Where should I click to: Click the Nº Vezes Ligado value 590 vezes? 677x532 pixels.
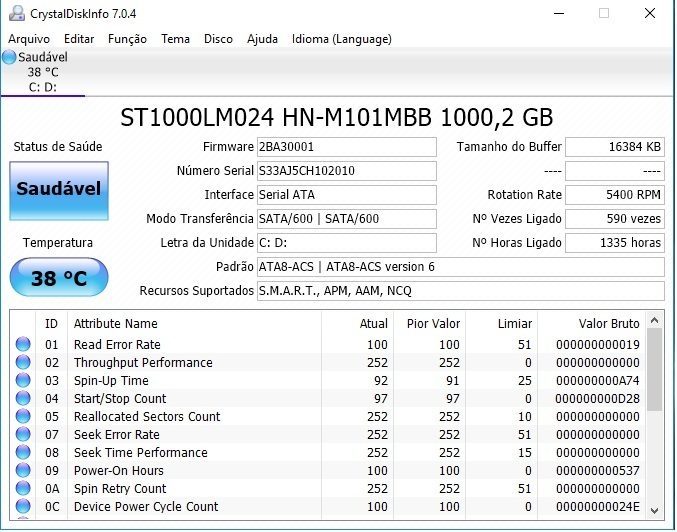tap(615, 219)
